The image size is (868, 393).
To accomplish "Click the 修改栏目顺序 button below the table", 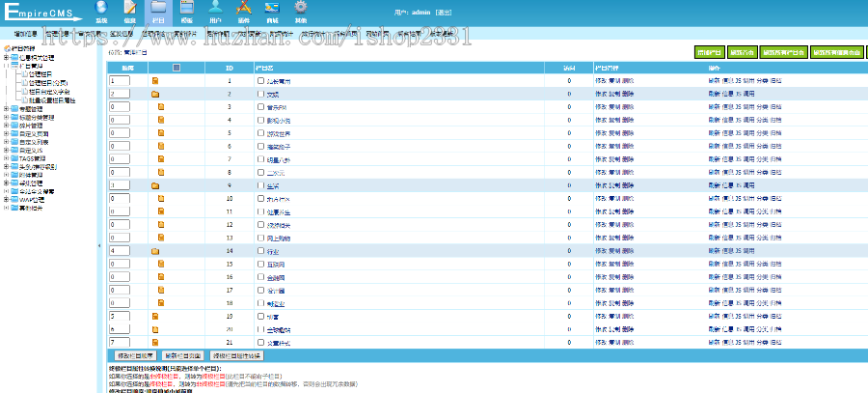I will [x=135, y=355].
